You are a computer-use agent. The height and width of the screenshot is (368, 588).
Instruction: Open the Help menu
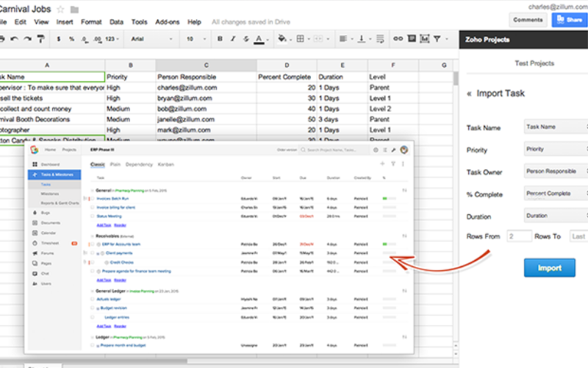pyautogui.click(x=194, y=22)
